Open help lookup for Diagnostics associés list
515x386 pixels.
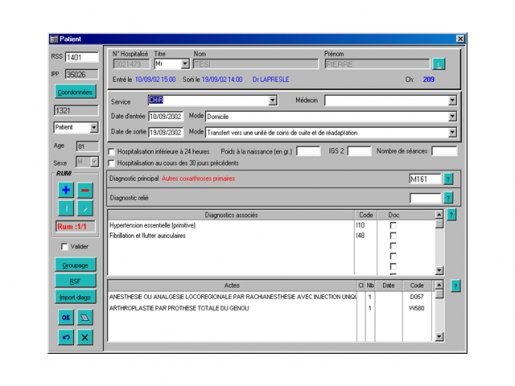pyautogui.click(x=451, y=215)
